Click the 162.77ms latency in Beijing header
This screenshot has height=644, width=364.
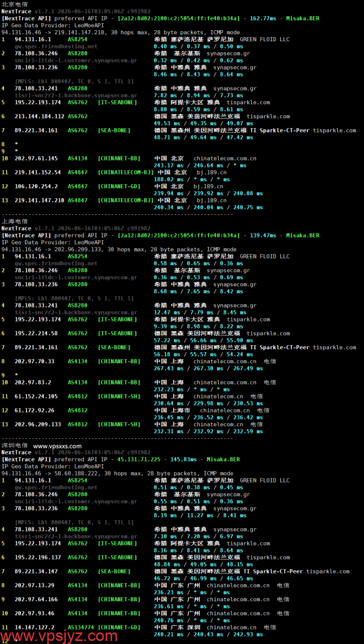[x=263, y=18]
